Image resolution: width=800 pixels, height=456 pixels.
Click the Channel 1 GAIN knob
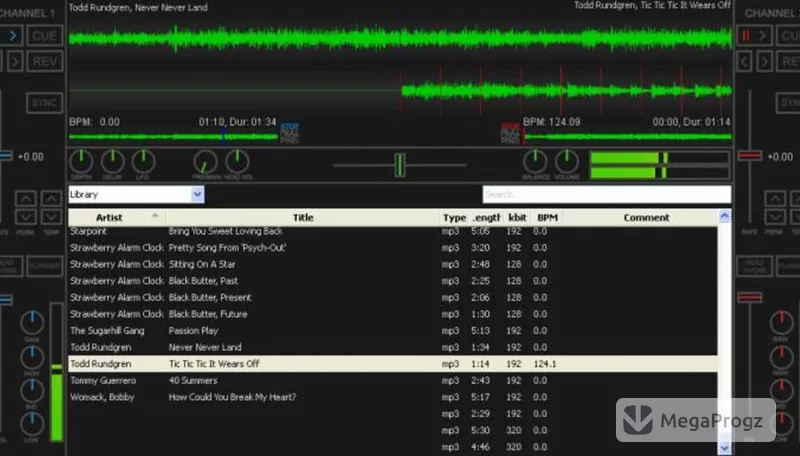pyautogui.click(x=32, y=322)
